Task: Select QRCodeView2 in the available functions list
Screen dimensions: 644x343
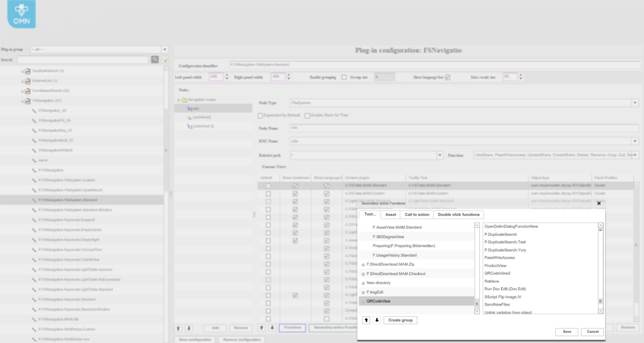Action: [x=497, y=273]
